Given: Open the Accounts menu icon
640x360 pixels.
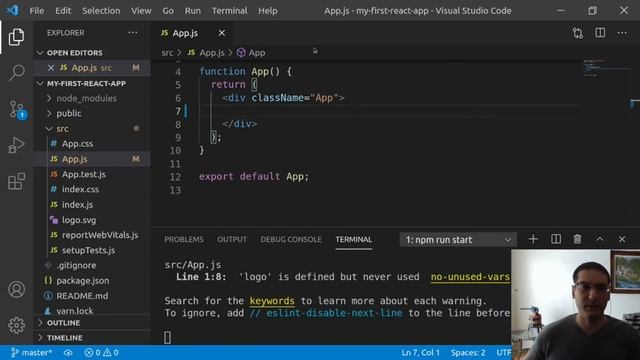Looking at the screenshot, I should 16,289.
